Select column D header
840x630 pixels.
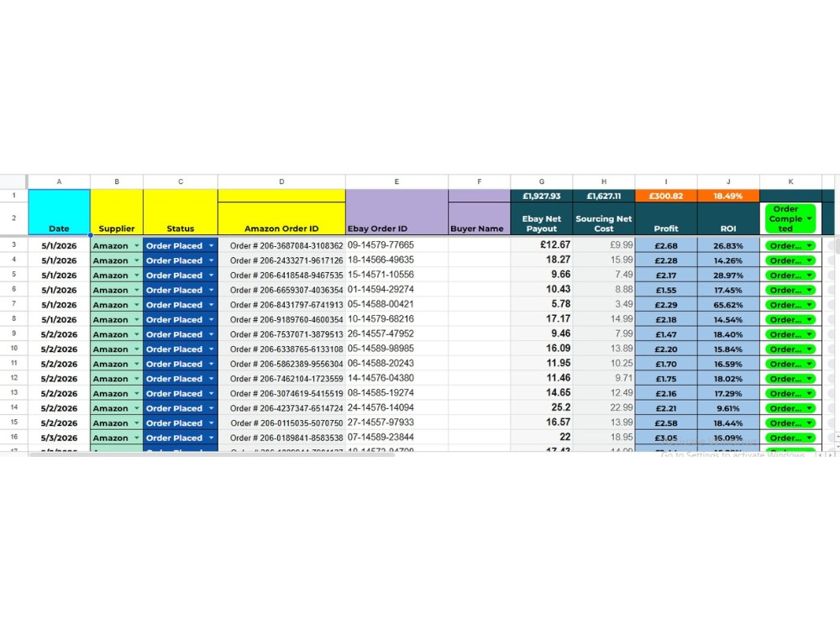[x=281, y=181]
